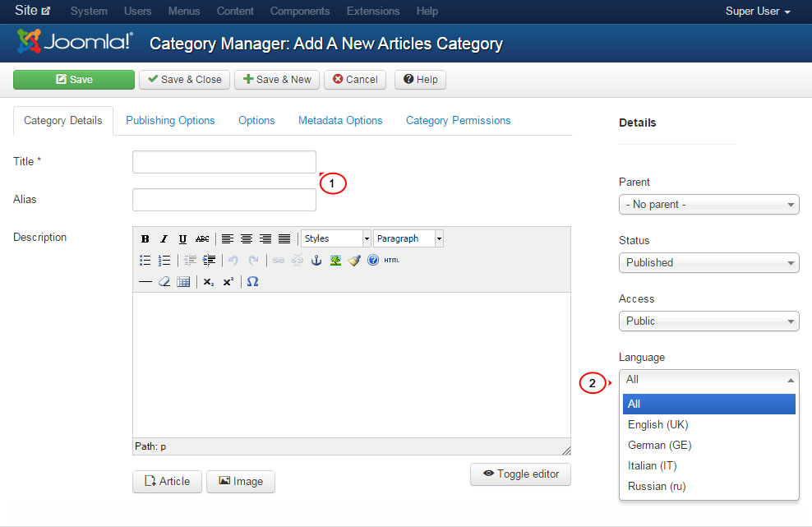Click the unlink broken-chain icon
The height and width of the screenshot is (527, 812).
[x=298, y=260]
